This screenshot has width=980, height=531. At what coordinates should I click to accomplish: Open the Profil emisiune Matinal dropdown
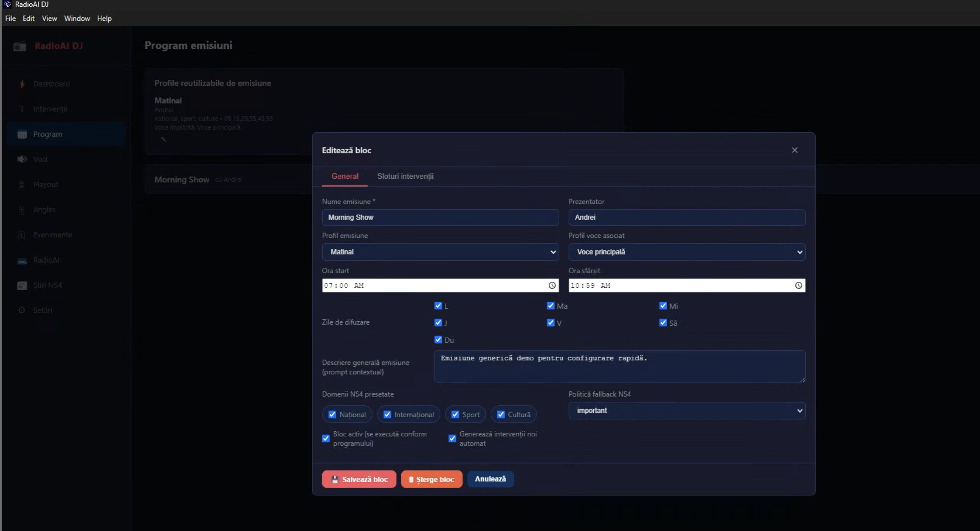440,252
